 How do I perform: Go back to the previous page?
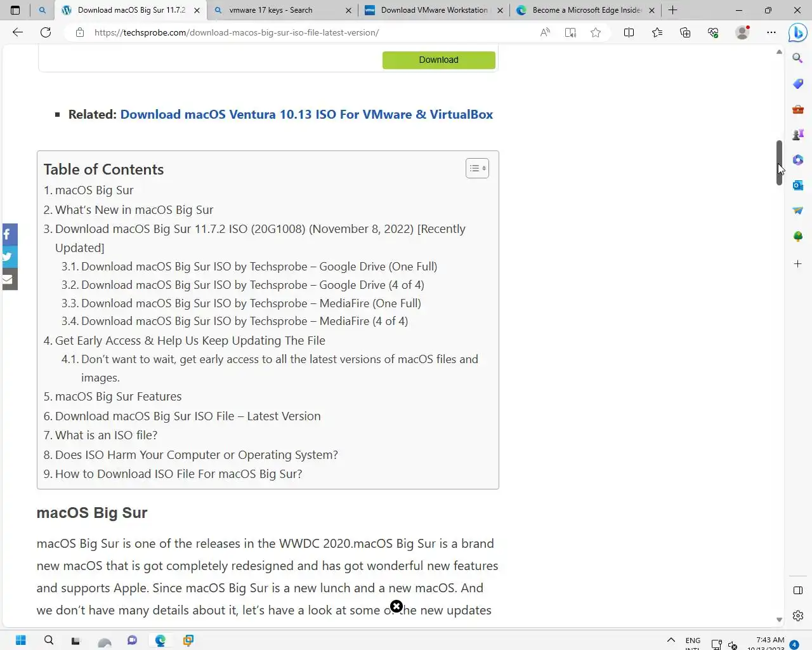[x=18, y=32]
